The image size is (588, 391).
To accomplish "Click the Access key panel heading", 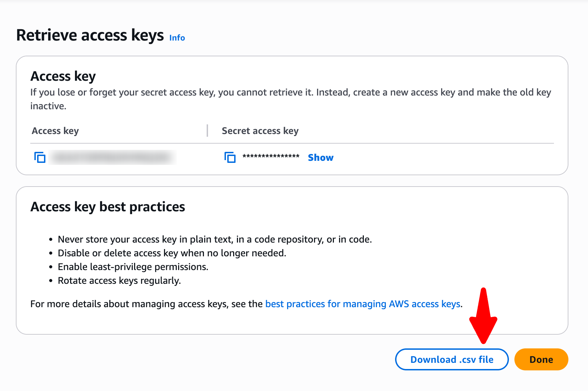I will pyautogui.click(x=63, y=76).
